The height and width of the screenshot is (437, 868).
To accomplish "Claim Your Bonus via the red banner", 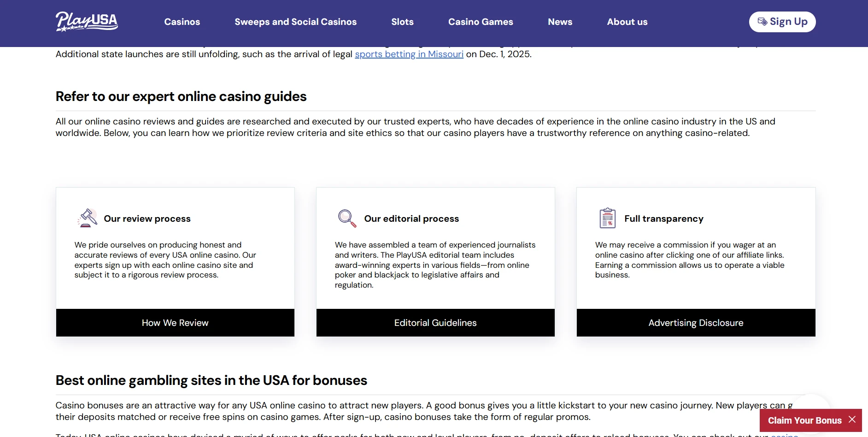I will coord(804,420).
